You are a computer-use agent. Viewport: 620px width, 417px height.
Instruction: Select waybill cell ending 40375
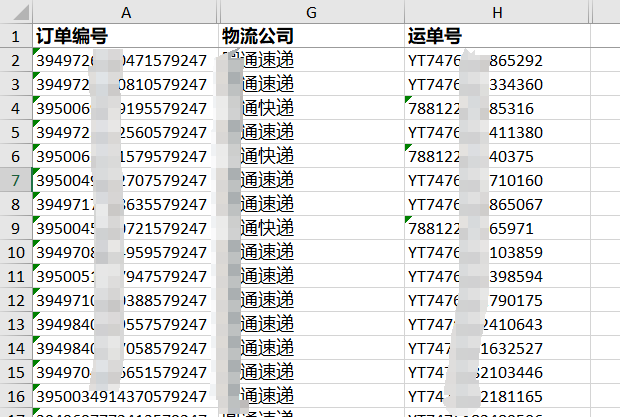pyautogui.click(x=497, y=157)
